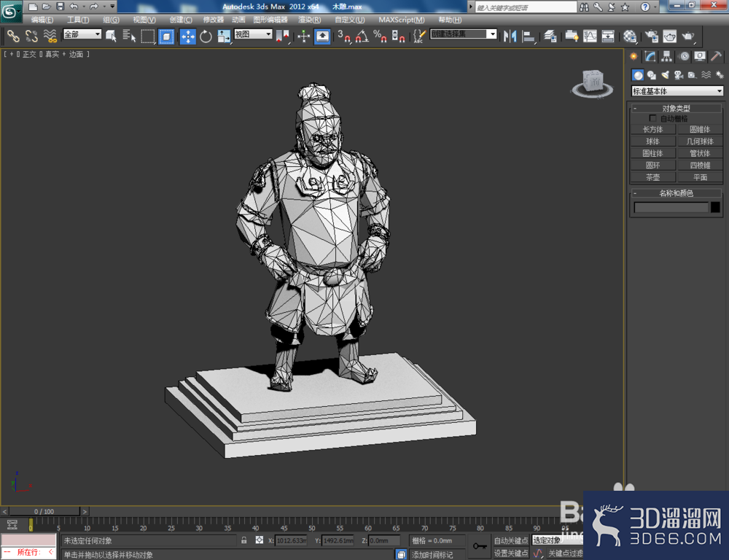Activate the Select and Scale tool
This screenshot has height=560, width=729.
coord(224,36)
